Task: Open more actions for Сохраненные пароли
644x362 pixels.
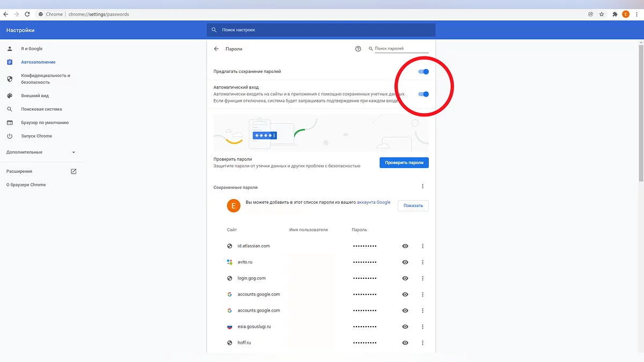Action: [423, 187]
